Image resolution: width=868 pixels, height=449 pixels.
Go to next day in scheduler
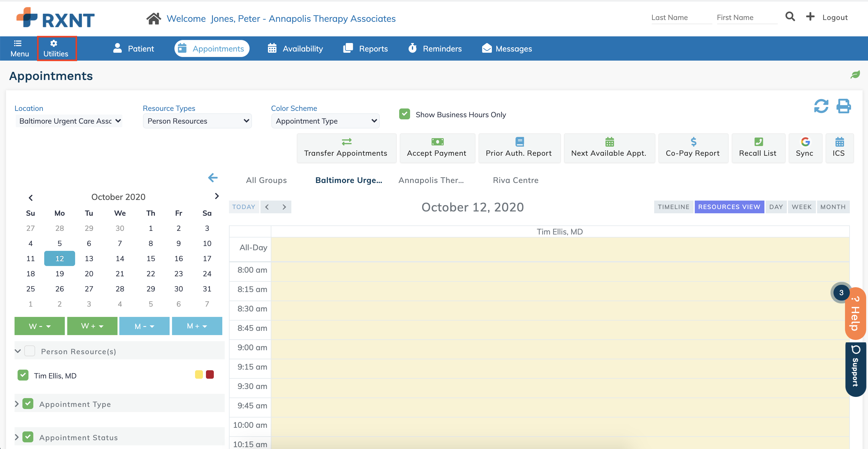tap(284, 207)
